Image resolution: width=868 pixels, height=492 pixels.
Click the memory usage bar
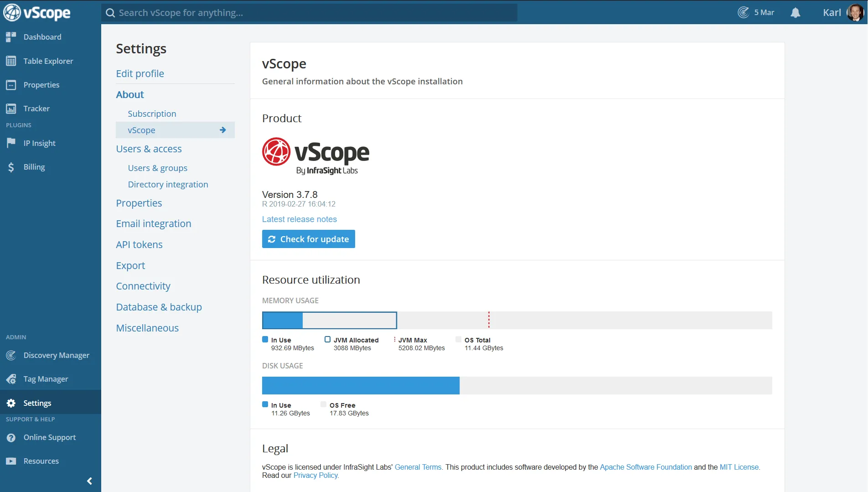coord(517,320)
